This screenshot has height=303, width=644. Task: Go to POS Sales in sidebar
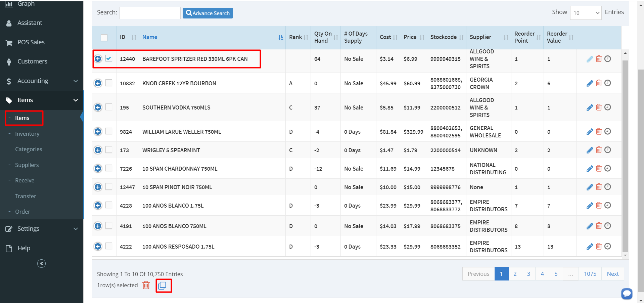(x=31, y=42)
